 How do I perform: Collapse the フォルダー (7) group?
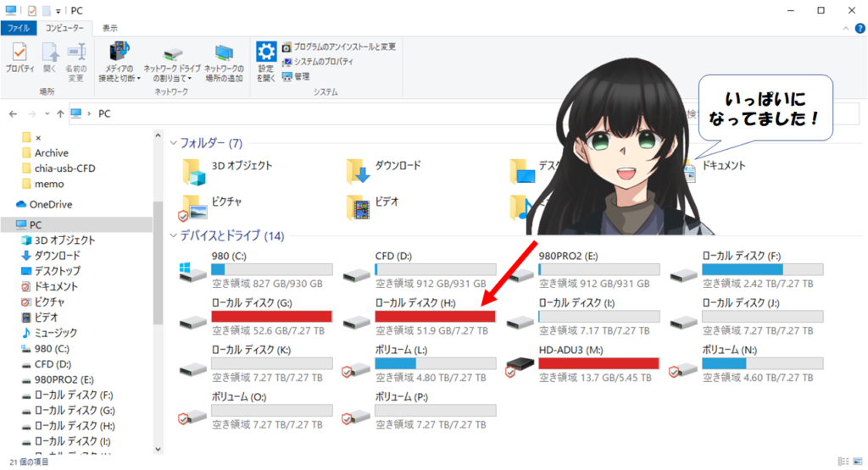pyautogui.click(x=173, y=143)
